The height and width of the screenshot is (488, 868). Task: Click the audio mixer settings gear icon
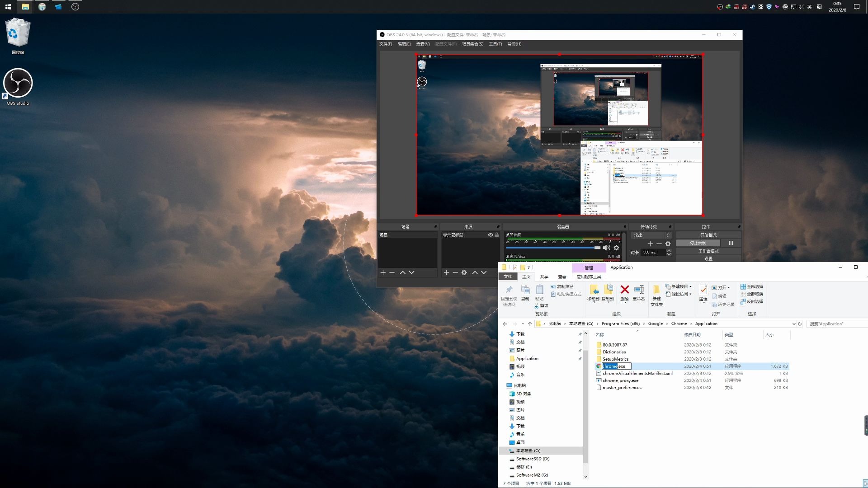click(617, 248)
